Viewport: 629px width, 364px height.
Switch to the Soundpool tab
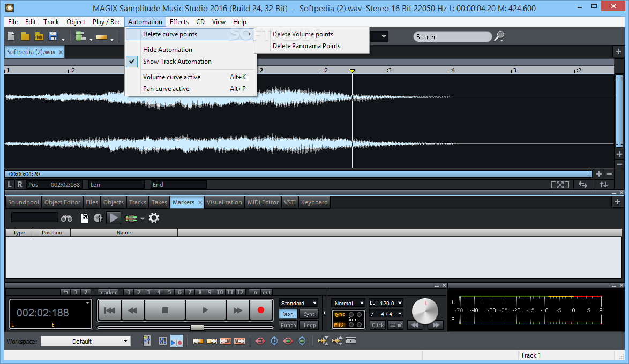[24, 202]
